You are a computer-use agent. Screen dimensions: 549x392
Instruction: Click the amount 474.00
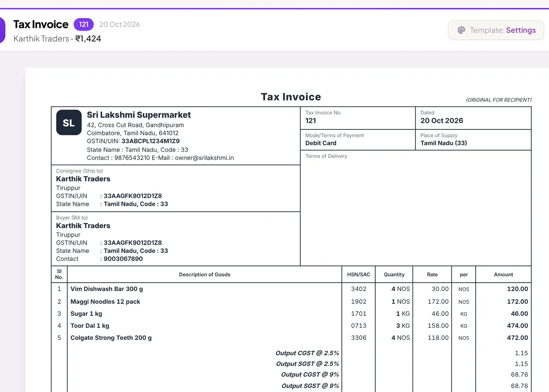(517, 326)
